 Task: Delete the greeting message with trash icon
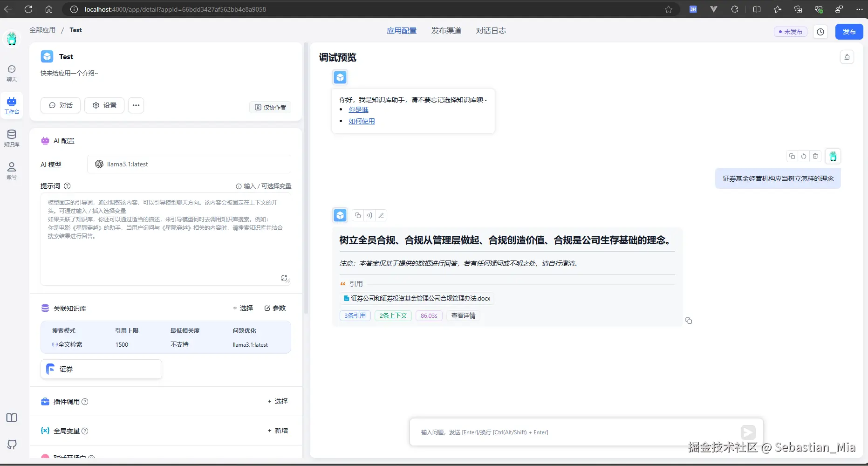tap(815, 156)
